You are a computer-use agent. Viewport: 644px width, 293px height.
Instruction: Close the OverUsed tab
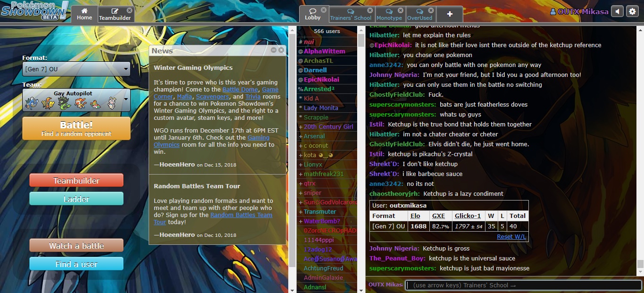tap(431, 10)
